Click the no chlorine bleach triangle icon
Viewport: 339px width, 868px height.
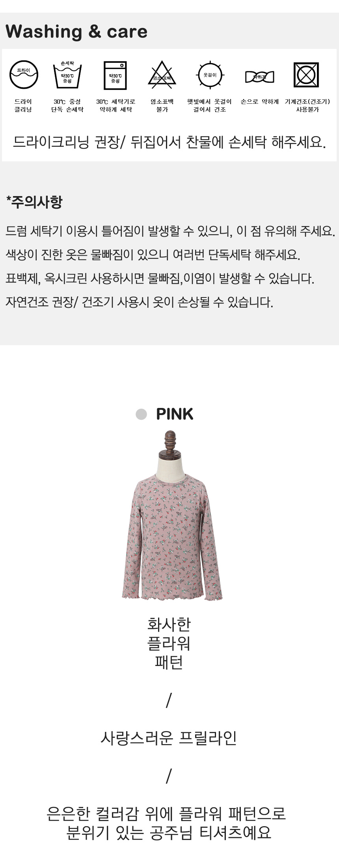162,74
